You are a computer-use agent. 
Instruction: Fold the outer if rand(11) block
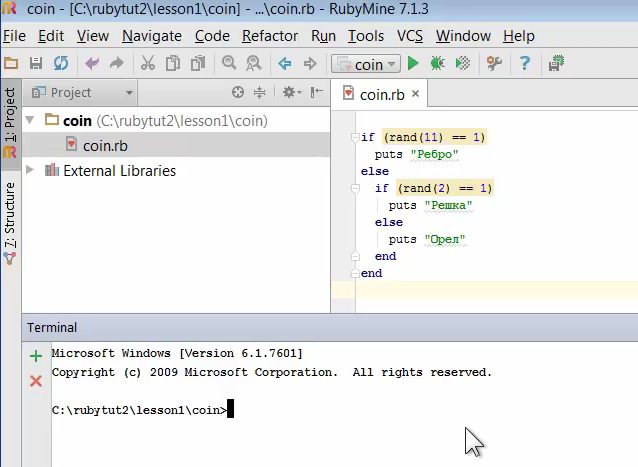tap(355, 137)
